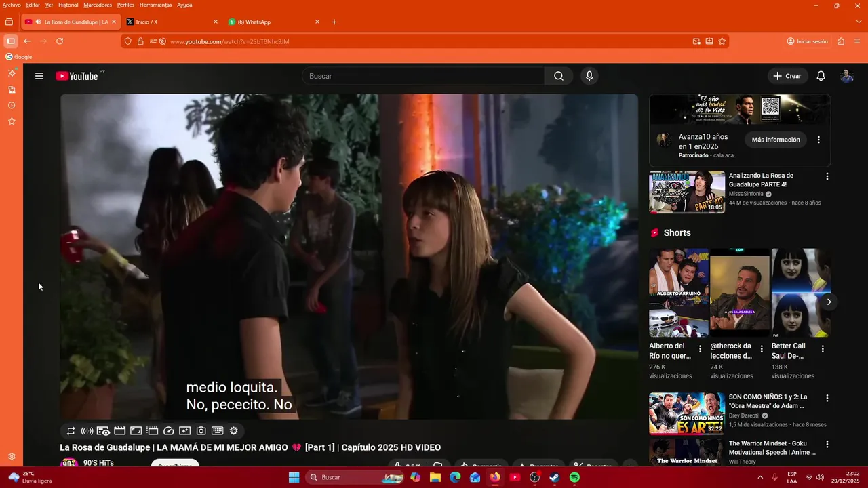The width and height of the screenshot is (868, 488).
Task: Open options for Better Call Saul short
Action: [823, 349]
